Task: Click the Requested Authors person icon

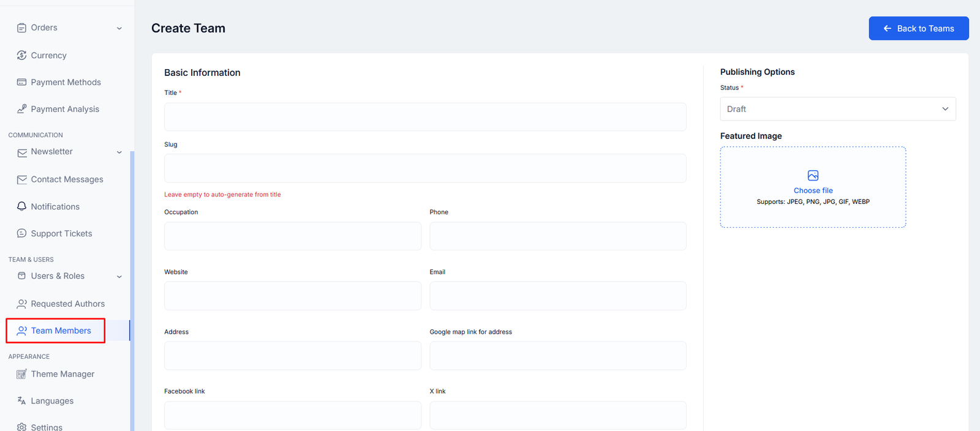Action: click(21, 304)
